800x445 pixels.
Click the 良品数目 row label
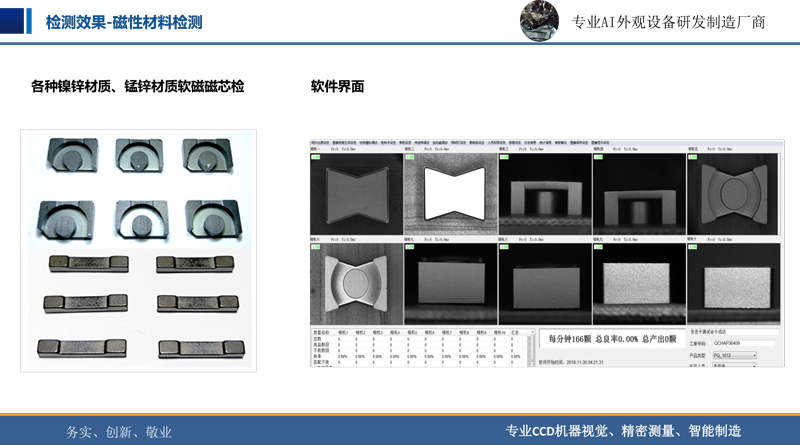321,345
